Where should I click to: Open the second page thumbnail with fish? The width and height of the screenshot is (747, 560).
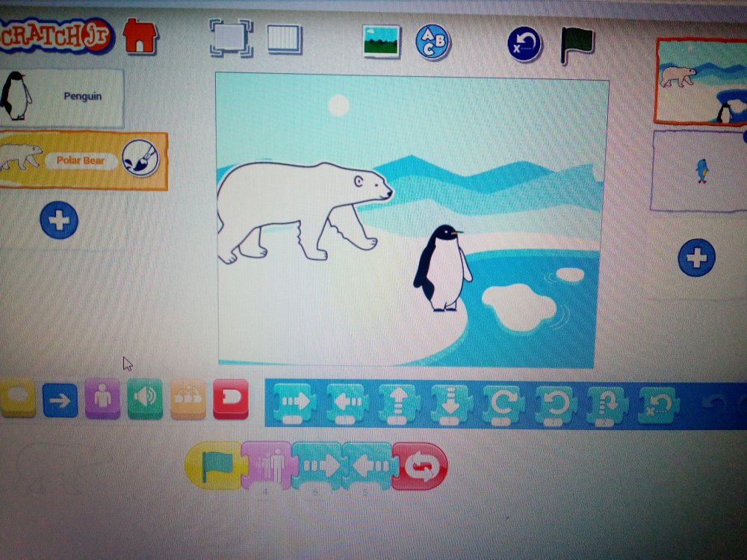pos(699,171)
